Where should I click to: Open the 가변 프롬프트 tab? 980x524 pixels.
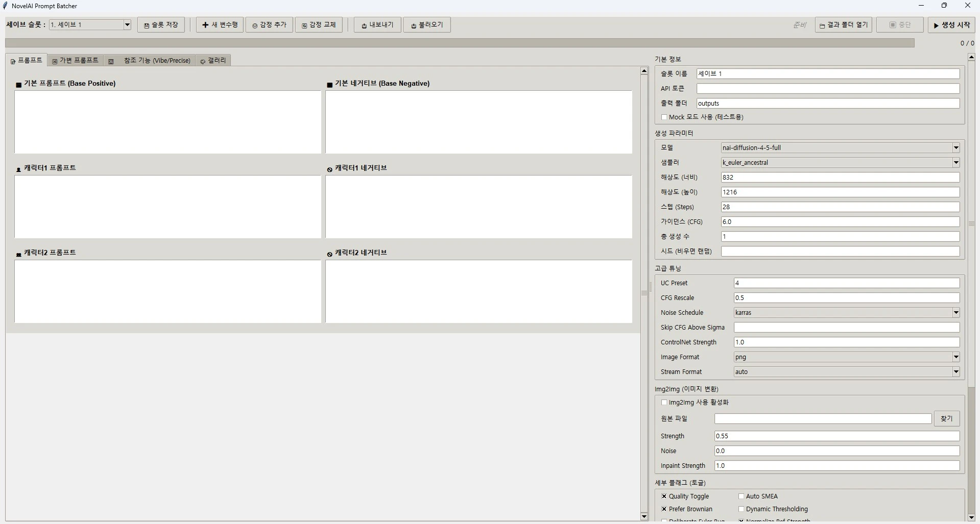pos(75,60)
